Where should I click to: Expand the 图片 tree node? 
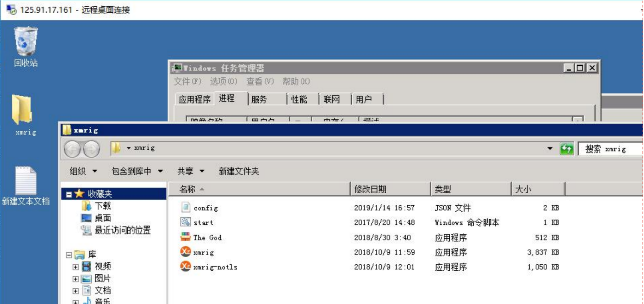[76, 279]
